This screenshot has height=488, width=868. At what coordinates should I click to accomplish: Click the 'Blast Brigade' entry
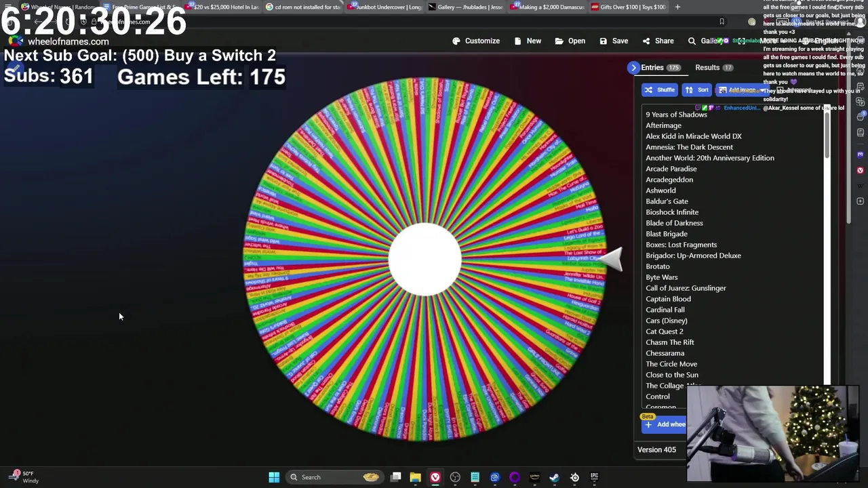(x=667, y=234)
